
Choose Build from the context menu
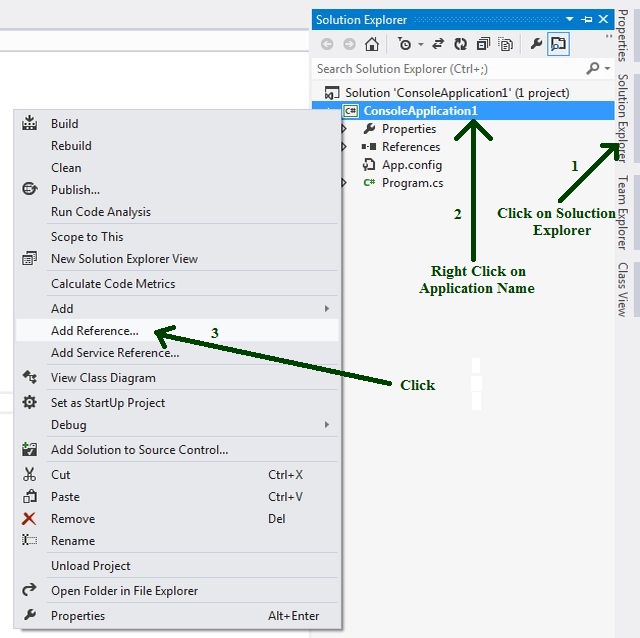point(178,124)
